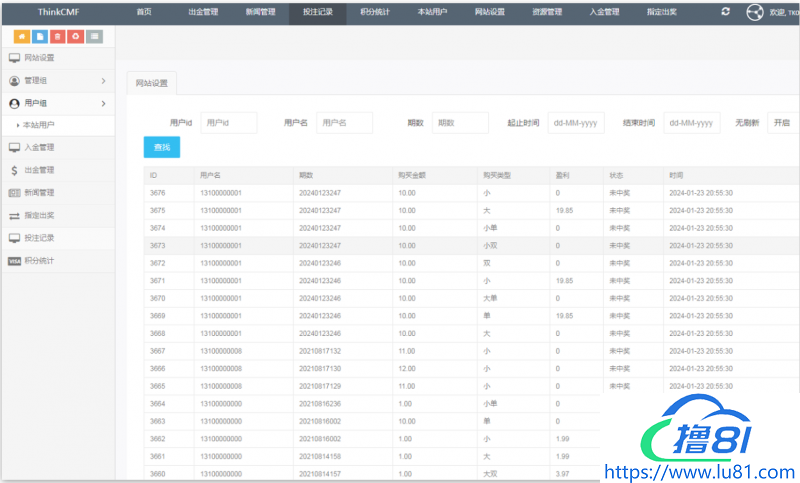This screenshot has height=483, width=800.
Task: Click the blue 查找 search button
Action: (x=162, y=148)
